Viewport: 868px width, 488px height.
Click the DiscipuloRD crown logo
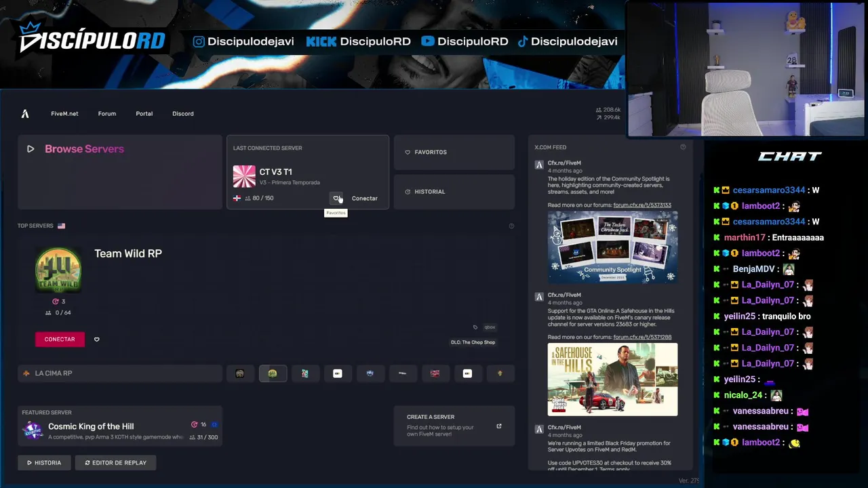point(92,39)
